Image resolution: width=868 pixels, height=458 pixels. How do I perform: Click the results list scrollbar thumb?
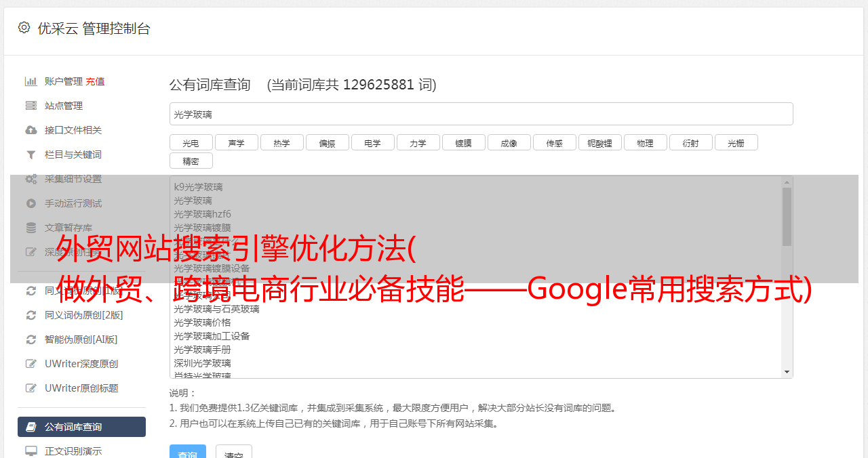787,217
